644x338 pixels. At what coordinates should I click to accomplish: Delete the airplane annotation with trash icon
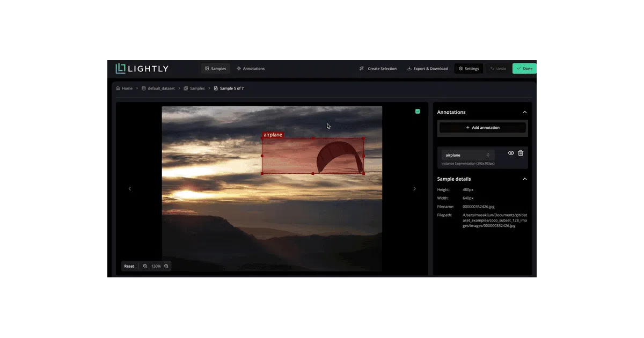point(521,153)
